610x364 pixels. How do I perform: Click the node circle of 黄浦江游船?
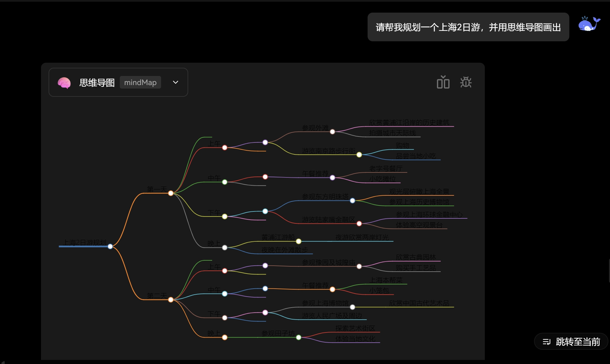298,241
